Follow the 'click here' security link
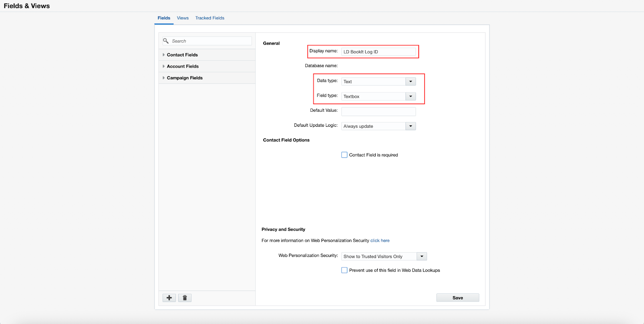The height and width of the screenshot is (324, 644). (x=380, y=241)
